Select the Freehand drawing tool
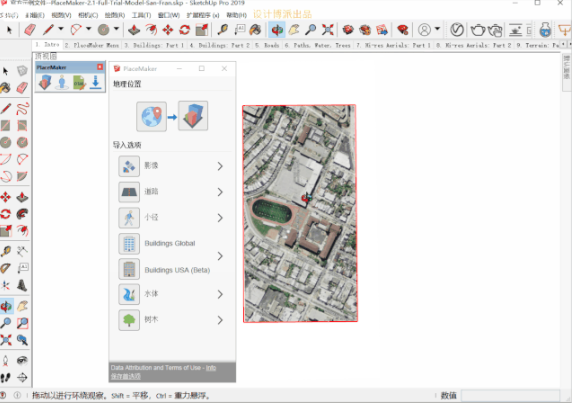This screenshot has height=403, width=574. pyautogui.click(x=22, y=109)
